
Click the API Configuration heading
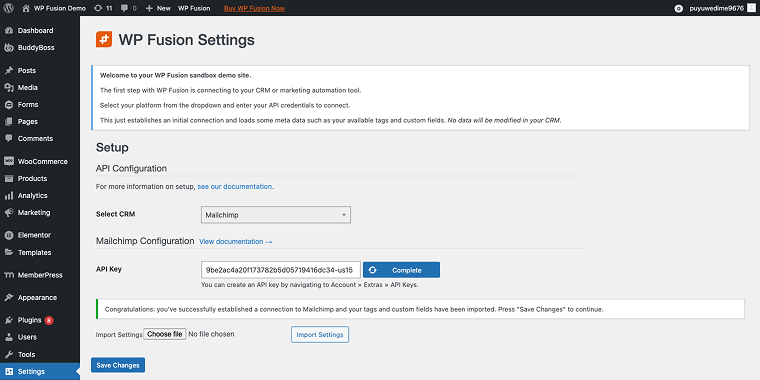[x=131, y=168]
